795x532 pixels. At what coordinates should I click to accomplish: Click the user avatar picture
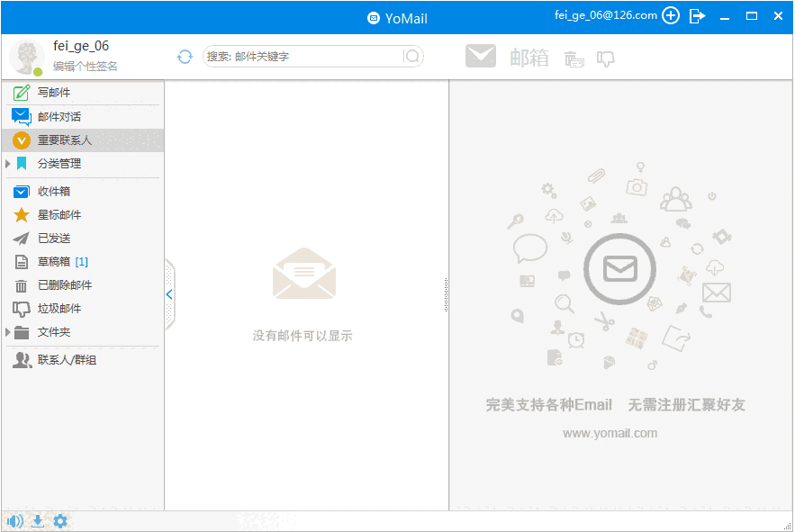click(26, 58)
